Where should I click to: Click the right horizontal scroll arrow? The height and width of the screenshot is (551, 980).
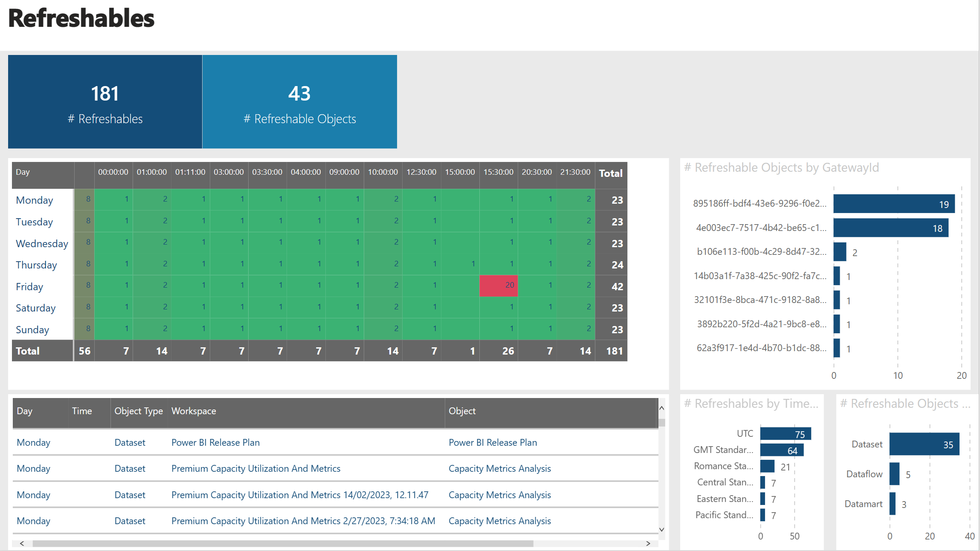coord(648,543)
